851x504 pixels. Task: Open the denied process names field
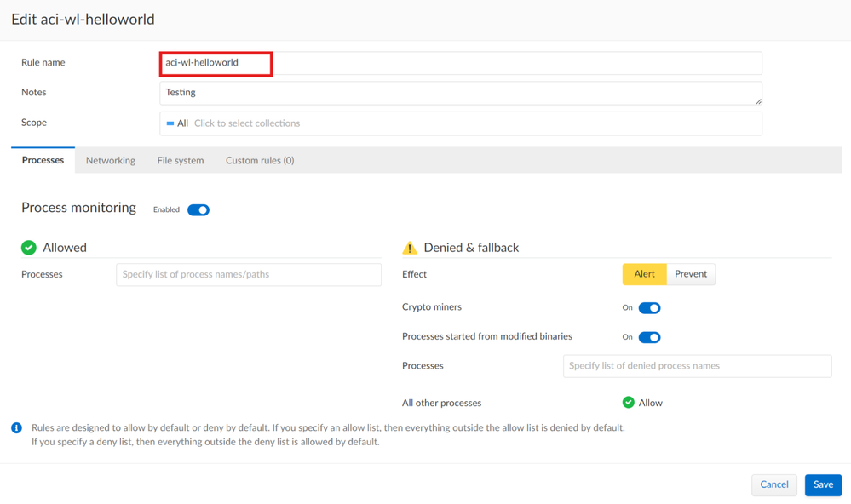(697, 366)
